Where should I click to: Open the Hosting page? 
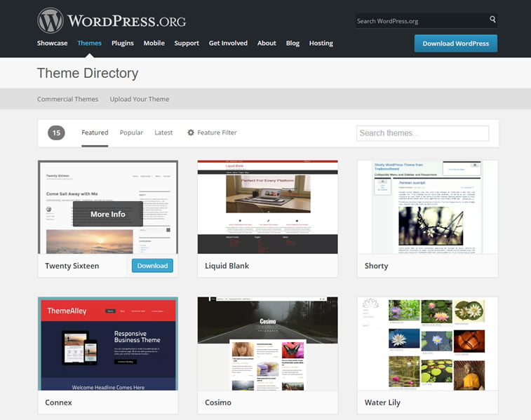[321, 43]
